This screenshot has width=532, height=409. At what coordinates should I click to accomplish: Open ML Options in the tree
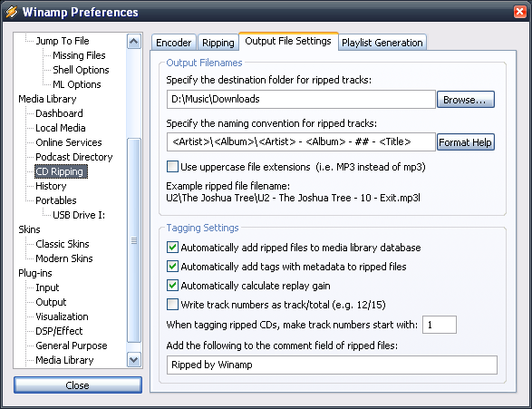pyautogui.click(x=77, y=84)
